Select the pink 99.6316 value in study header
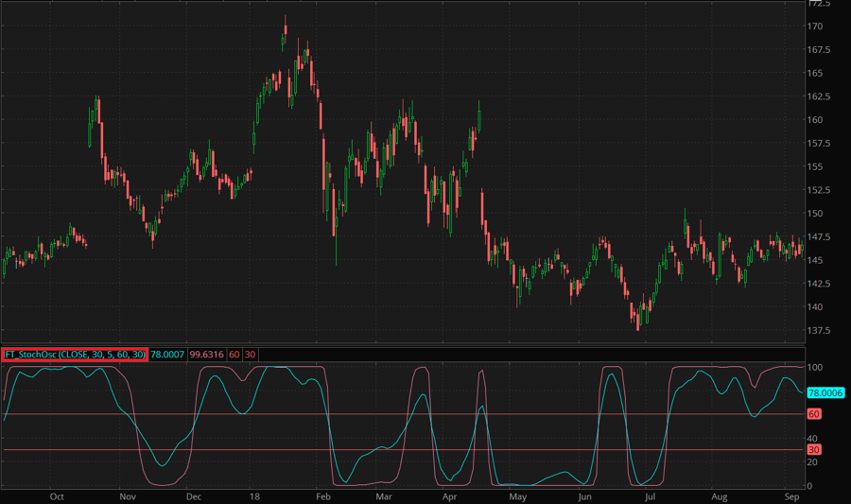Screen dimensions: 851x504 205,354
